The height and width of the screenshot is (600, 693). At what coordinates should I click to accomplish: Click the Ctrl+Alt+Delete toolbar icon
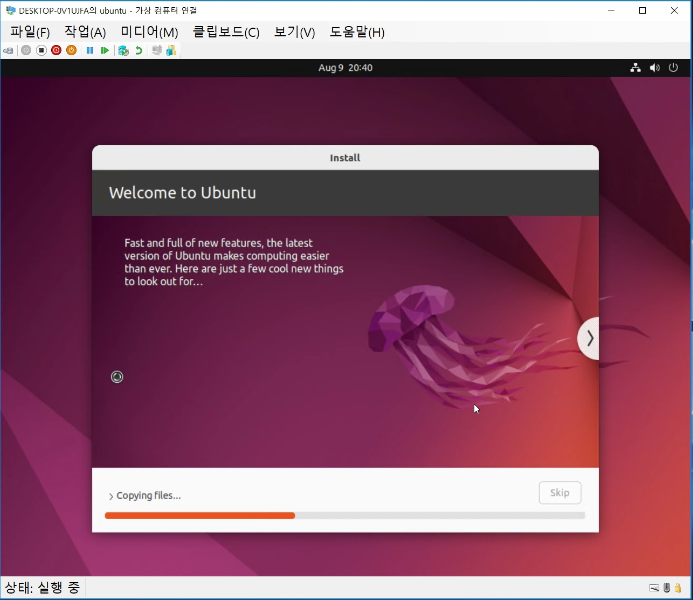8,50
